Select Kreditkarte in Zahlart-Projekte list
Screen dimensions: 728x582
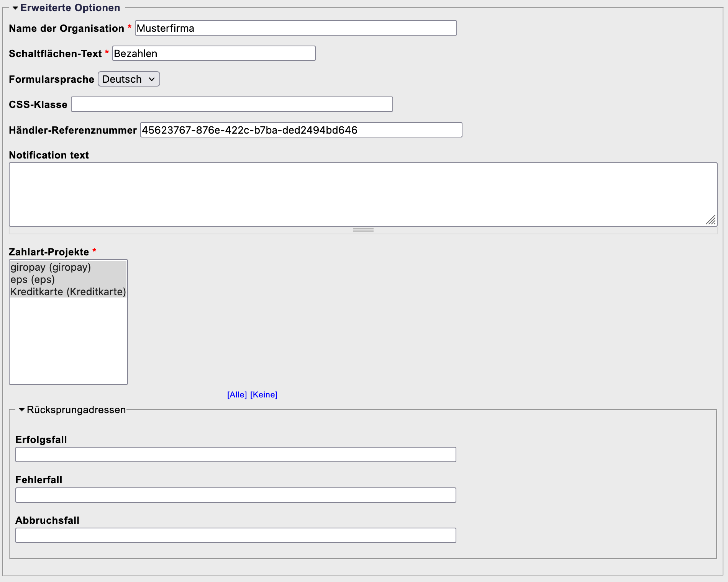68,292
